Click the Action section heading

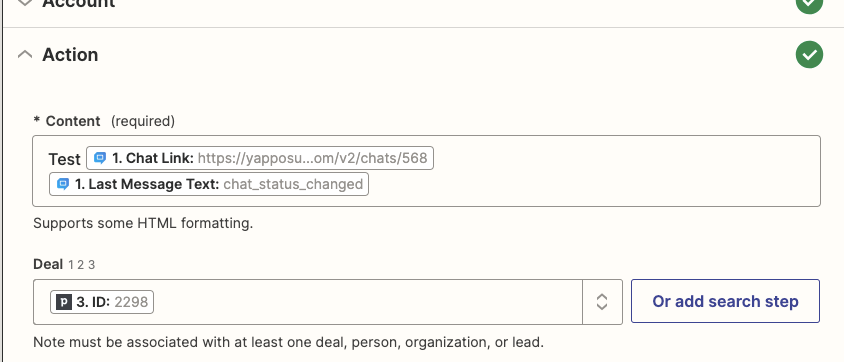[x=70, y=54]
